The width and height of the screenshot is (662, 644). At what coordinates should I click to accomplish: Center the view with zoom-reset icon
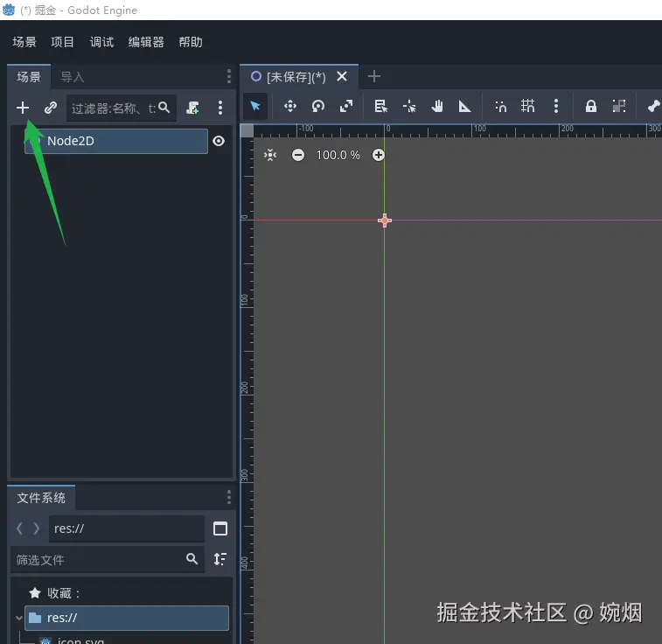tap(270, 156)
